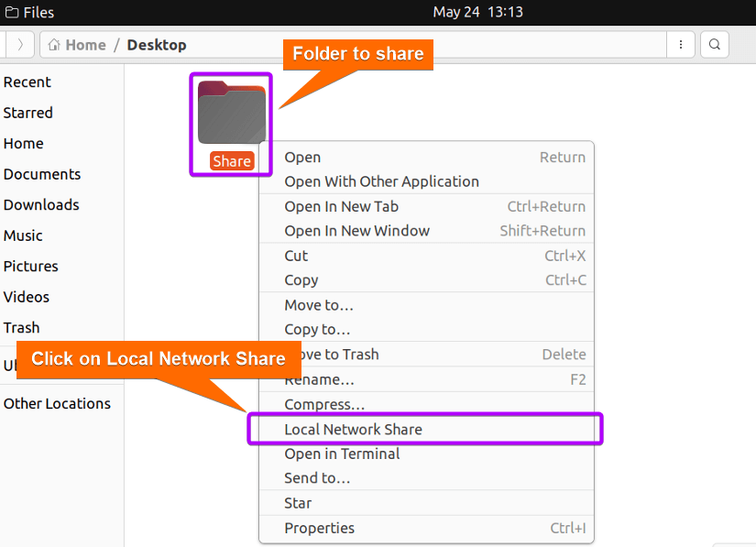Choose Properties from the context menu

[427, 528]
